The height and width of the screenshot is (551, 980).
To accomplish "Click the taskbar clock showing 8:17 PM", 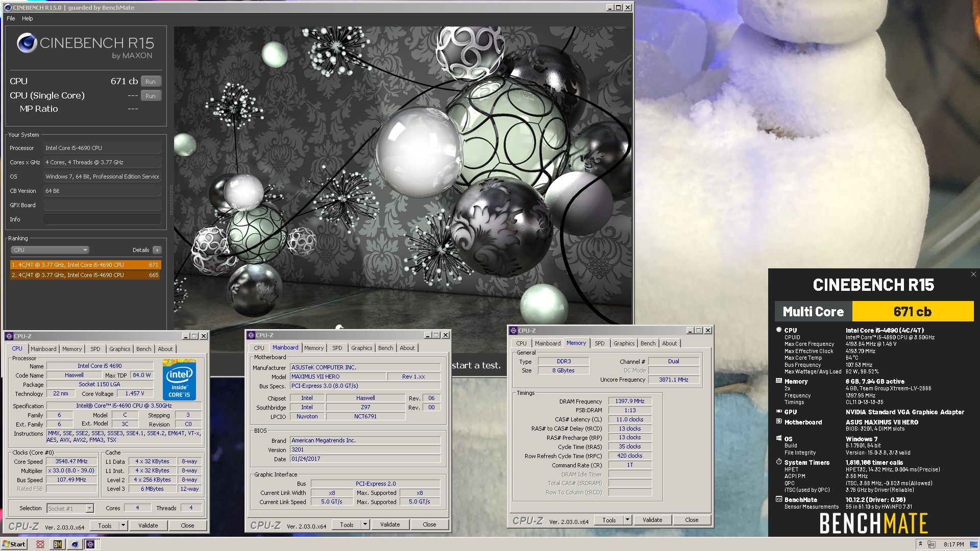I will (x=953, y=544).
